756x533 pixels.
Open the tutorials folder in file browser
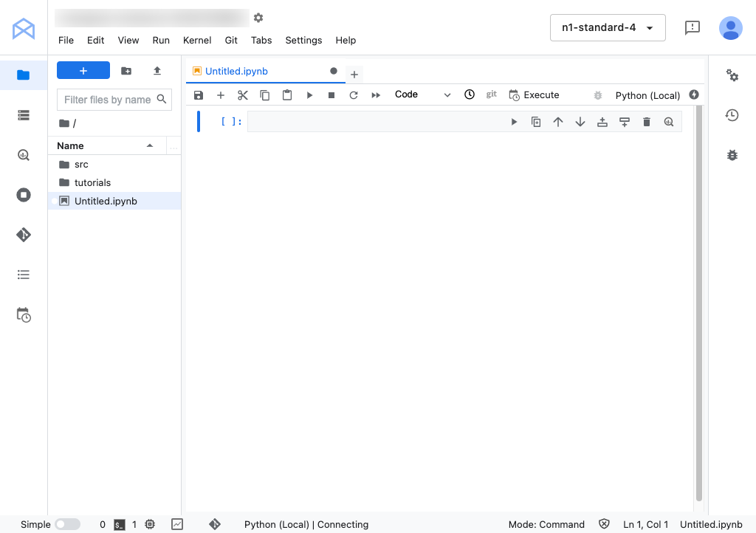pos(92,182)
